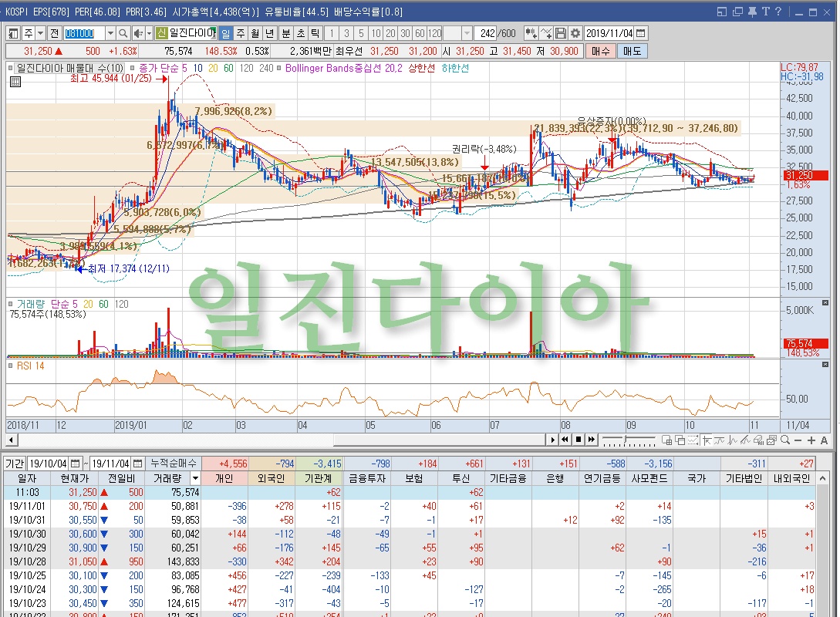Click the rewind button below chart
Viewport: 840px width, 617px height.
pos(565,440)
